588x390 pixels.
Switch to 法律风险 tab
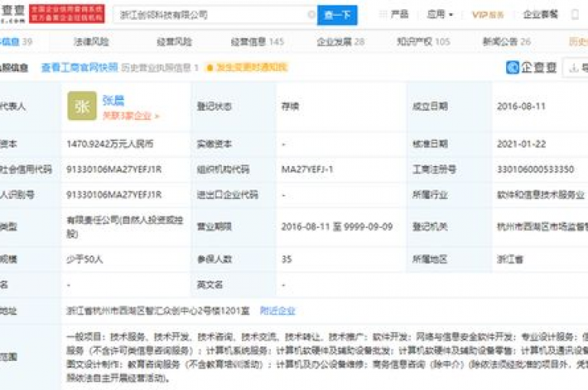pyautogui.click(x=92, y=41)
